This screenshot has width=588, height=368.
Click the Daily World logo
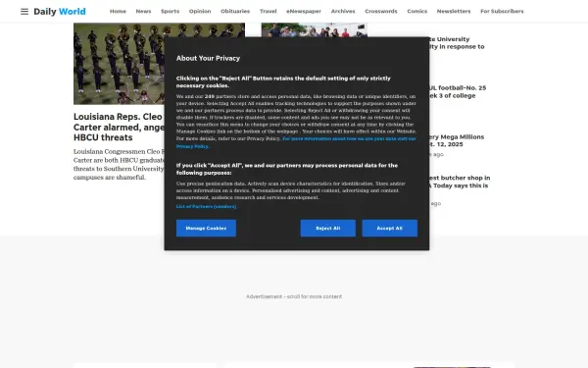pos(60,11)
